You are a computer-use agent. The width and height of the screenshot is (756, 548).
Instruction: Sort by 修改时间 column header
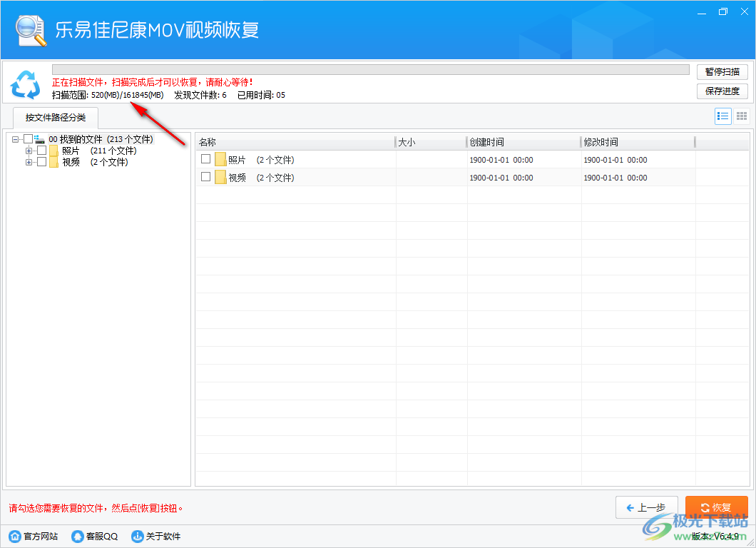tap(638, 142)
